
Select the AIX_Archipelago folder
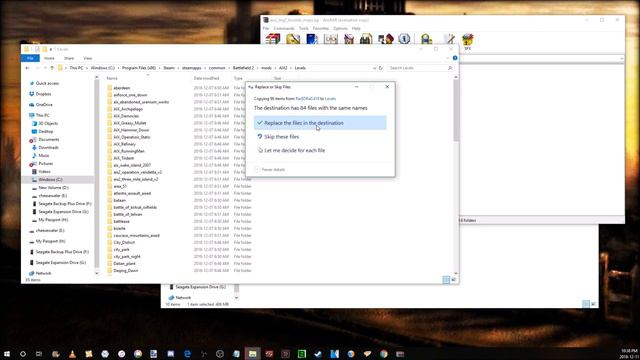point(128,109)
